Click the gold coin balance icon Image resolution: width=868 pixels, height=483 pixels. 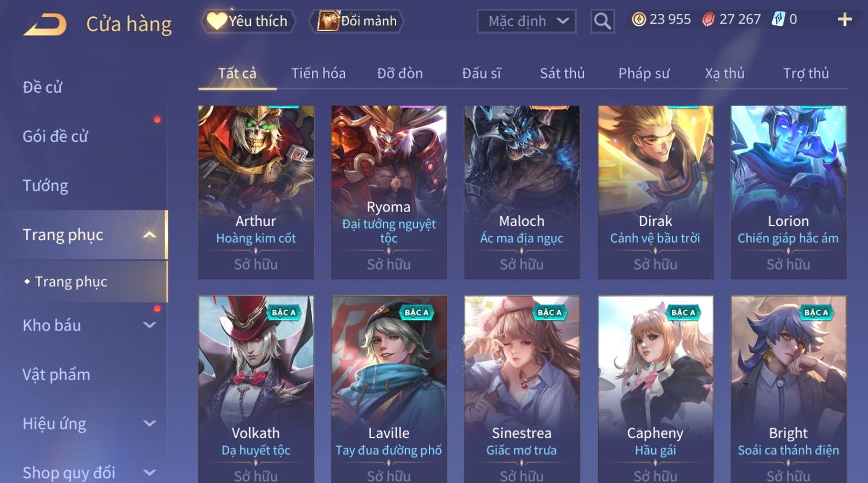[639, 20]
